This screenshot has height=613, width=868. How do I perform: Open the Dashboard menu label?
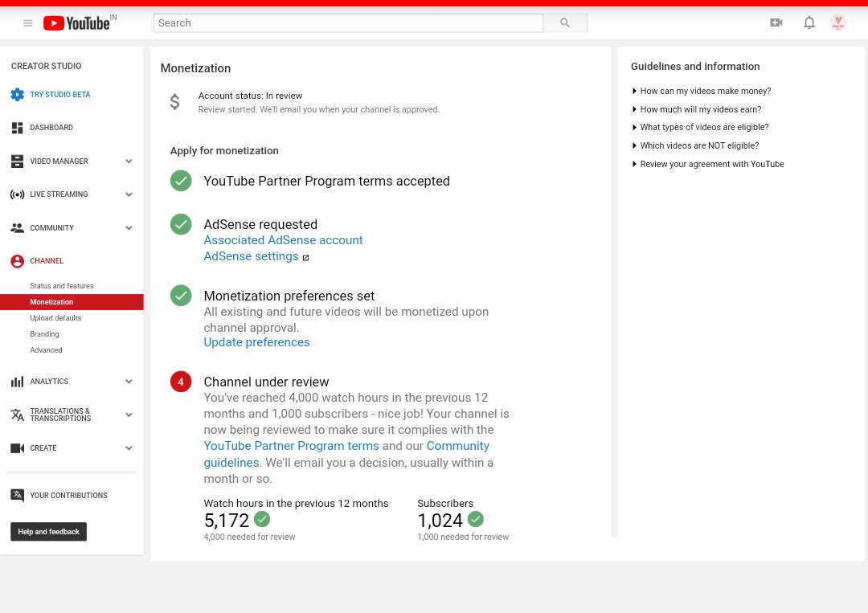tap(51, 128)
